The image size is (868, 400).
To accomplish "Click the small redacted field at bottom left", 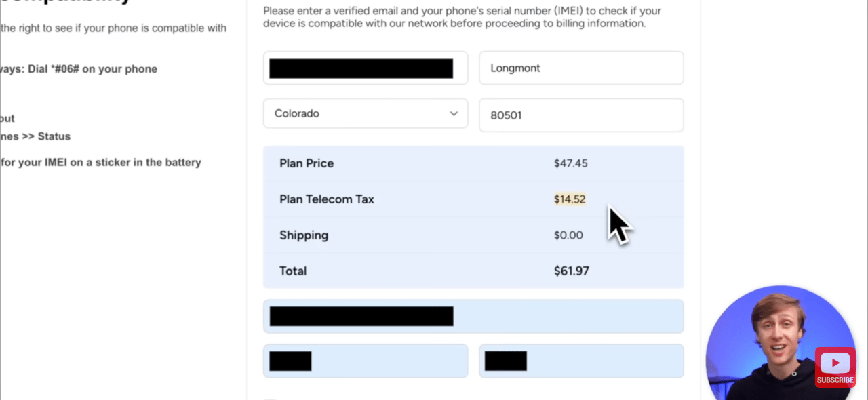I will tap(366, 361).
